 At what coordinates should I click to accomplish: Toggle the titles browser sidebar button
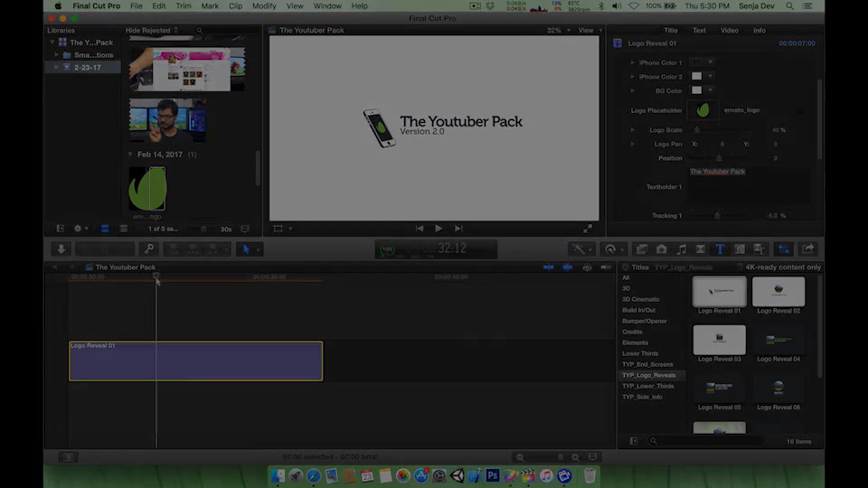coord(633,441)
